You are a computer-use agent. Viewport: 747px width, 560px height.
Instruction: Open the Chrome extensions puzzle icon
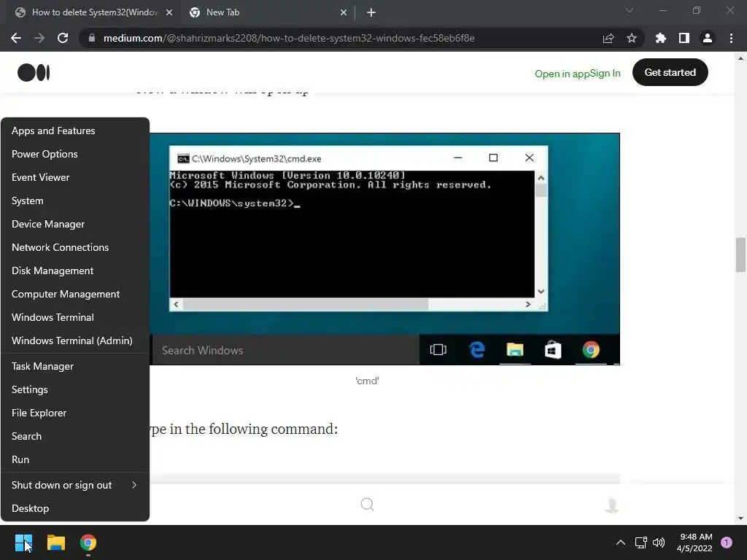click(660, 38)
